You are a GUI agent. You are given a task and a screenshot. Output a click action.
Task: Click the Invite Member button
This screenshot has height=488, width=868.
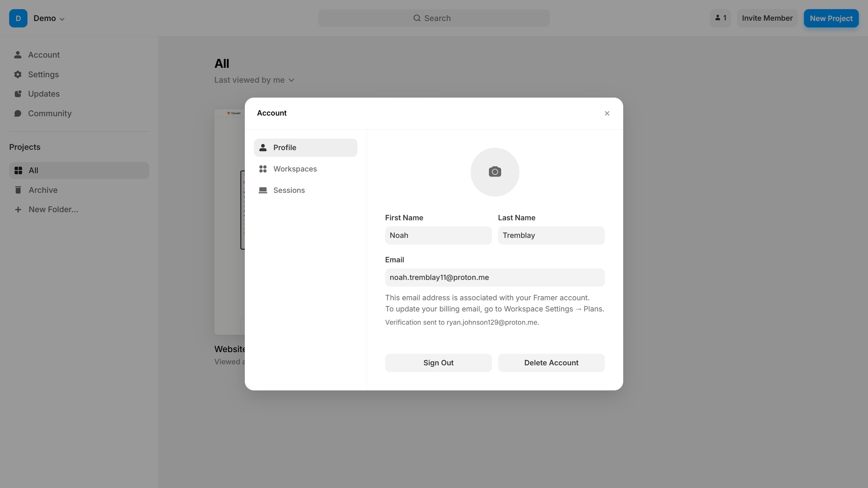[767, 18]
